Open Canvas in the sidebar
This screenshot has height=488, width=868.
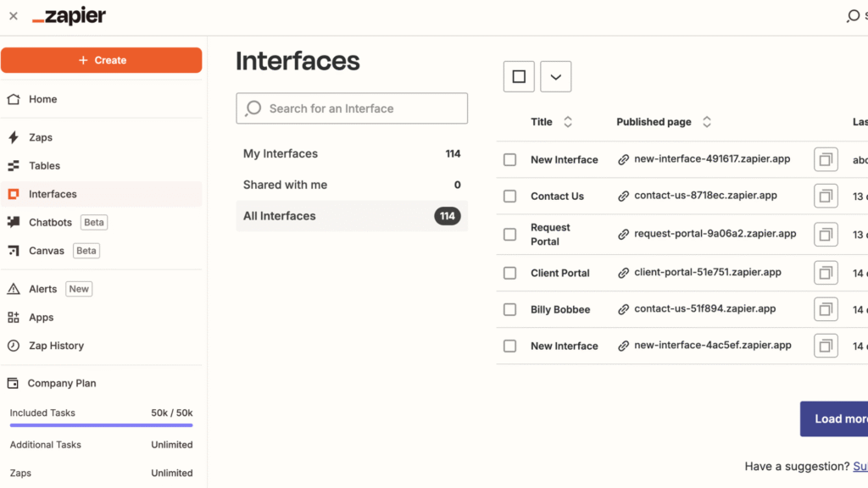coord(102,251)
